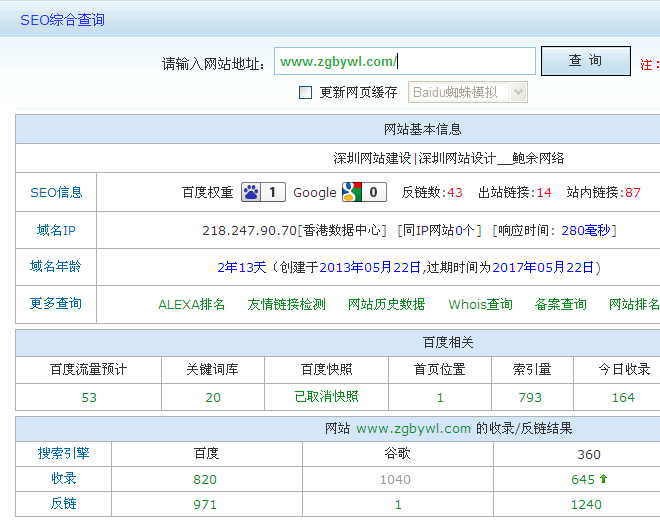Image resolution: width=660 pixels, height=520 pixels.
Task: Click the 域名年龄 row label
Action: click(x=56, y=267)
